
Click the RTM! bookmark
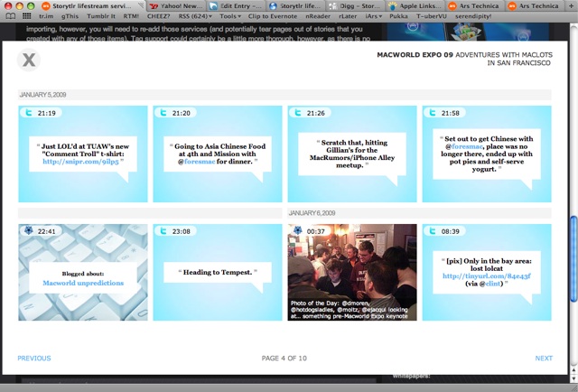pos(131,16)
